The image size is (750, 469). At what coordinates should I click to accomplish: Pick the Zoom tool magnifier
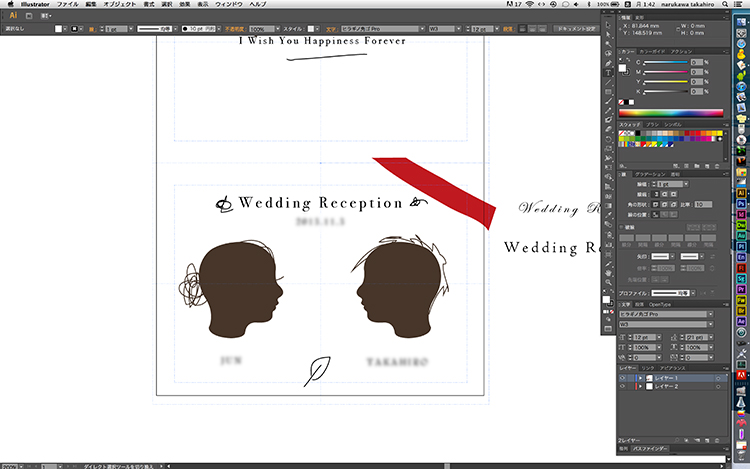coord(609,283)
